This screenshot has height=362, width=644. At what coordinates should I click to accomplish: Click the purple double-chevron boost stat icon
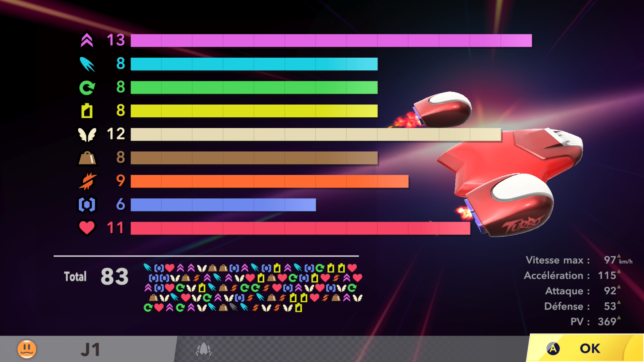pos(87,40)
